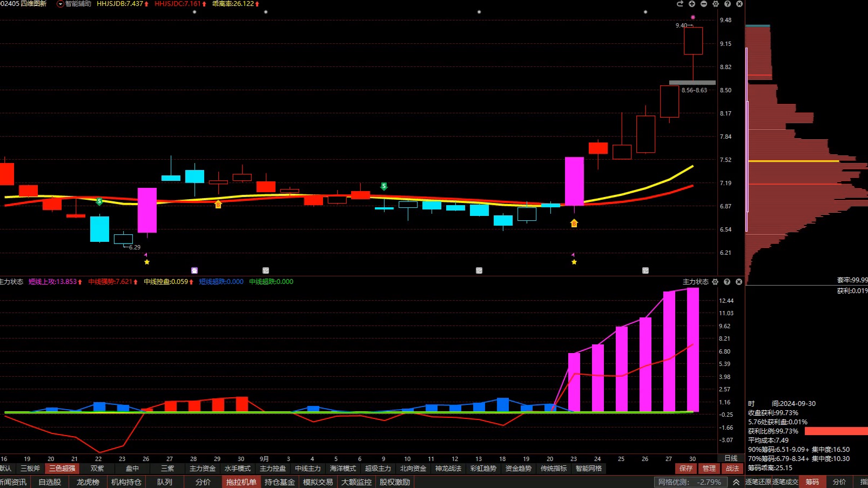The height and width of the screenshot is (488, 868).
Task: Open 股权激励 bottom tab
Action: (x=395, y=482)
